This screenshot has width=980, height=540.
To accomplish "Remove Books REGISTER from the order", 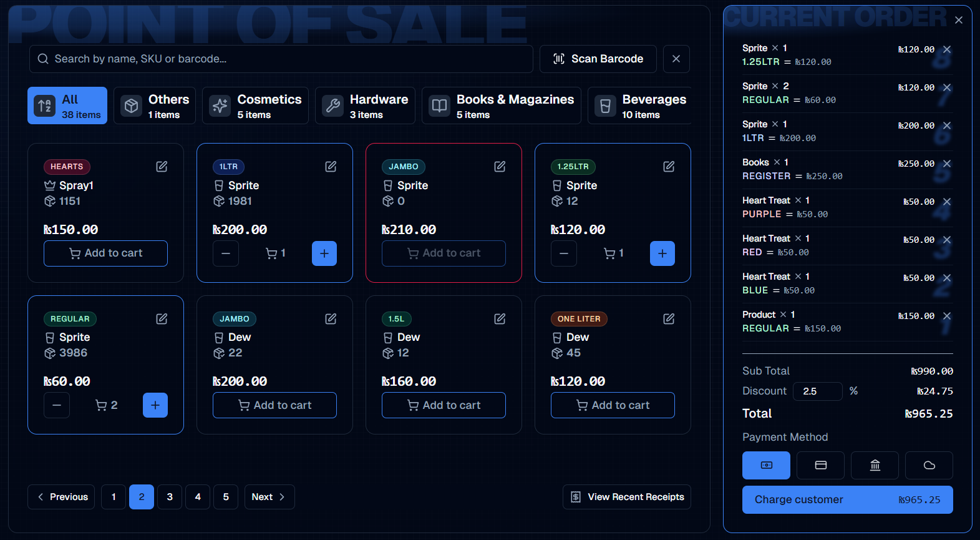I will pos(947,164).
